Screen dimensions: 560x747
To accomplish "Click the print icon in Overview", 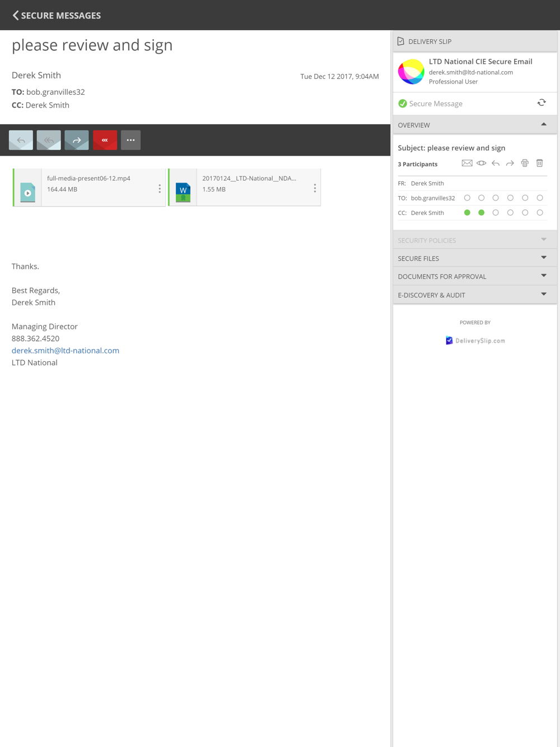I will point(525,164).
